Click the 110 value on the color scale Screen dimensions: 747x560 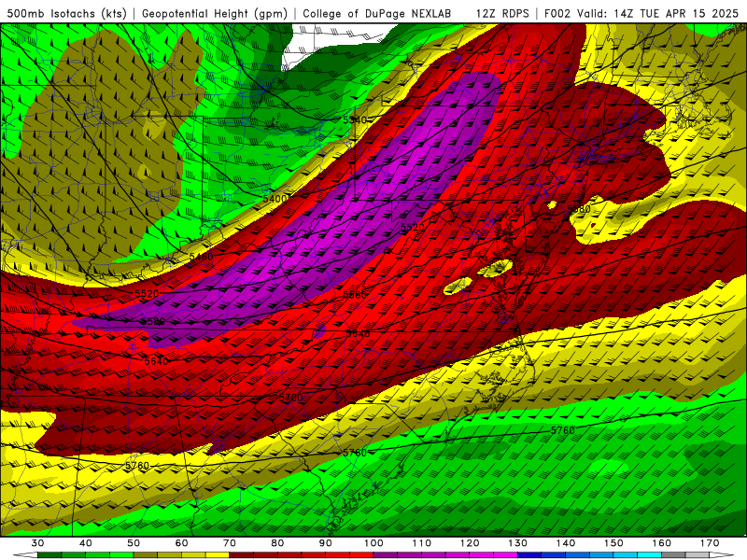[x=422, y=543]
